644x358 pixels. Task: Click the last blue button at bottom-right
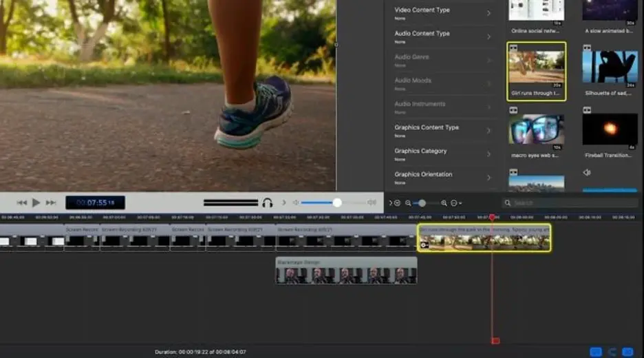[x=627, y=352]
